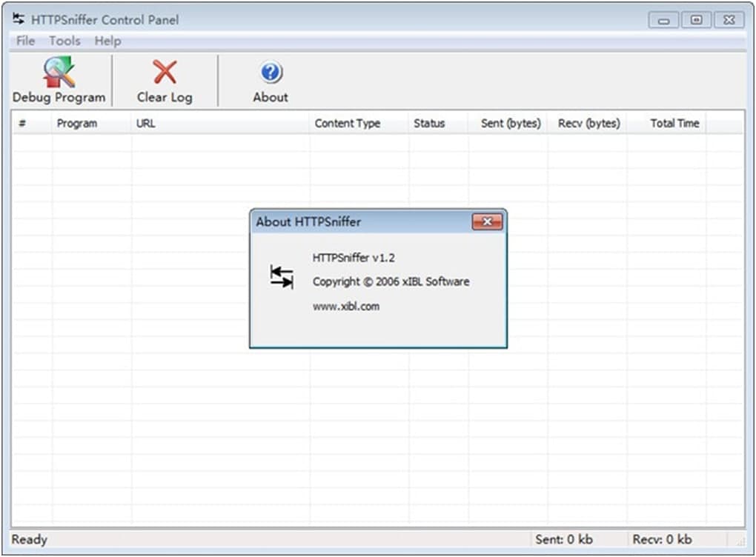Image resolution: width=756 pixels, height=557 pixels.
Task: Close the HTTPSniffer Control Panel window
Action: click(x=729, y=20)
